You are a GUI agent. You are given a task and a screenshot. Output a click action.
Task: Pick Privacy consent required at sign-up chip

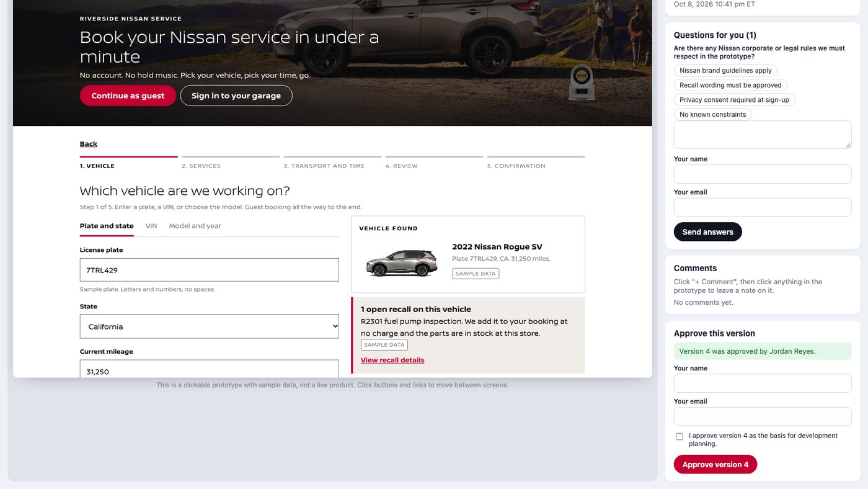tap(734, 100)
